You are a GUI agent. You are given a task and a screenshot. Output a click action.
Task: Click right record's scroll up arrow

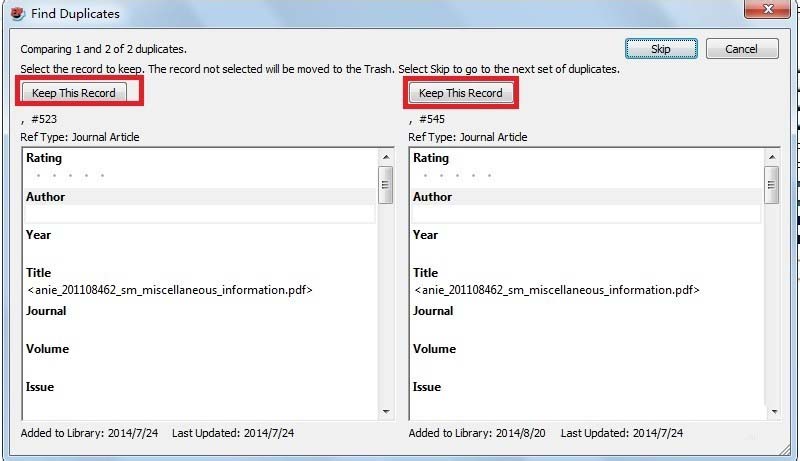772,157
